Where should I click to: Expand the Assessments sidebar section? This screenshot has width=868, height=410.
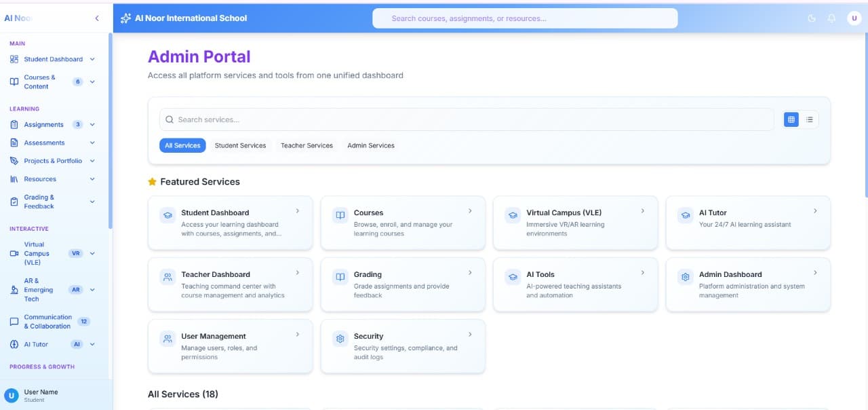(x=92, y=143)
